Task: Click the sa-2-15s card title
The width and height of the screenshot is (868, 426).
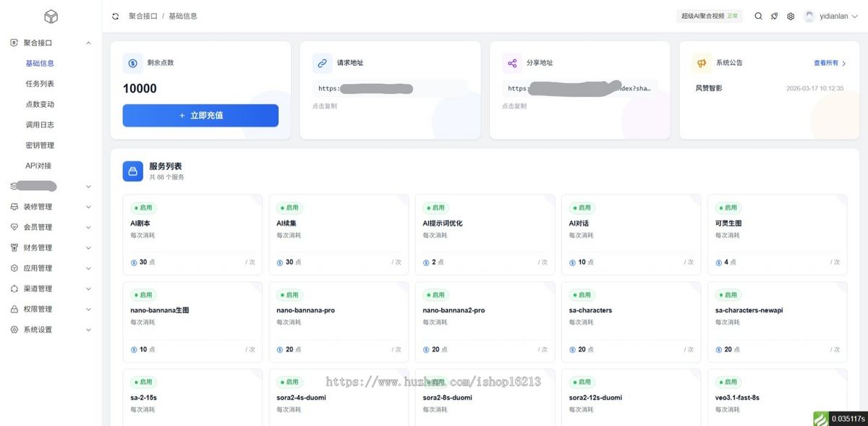Action: (x=144, y=398)
